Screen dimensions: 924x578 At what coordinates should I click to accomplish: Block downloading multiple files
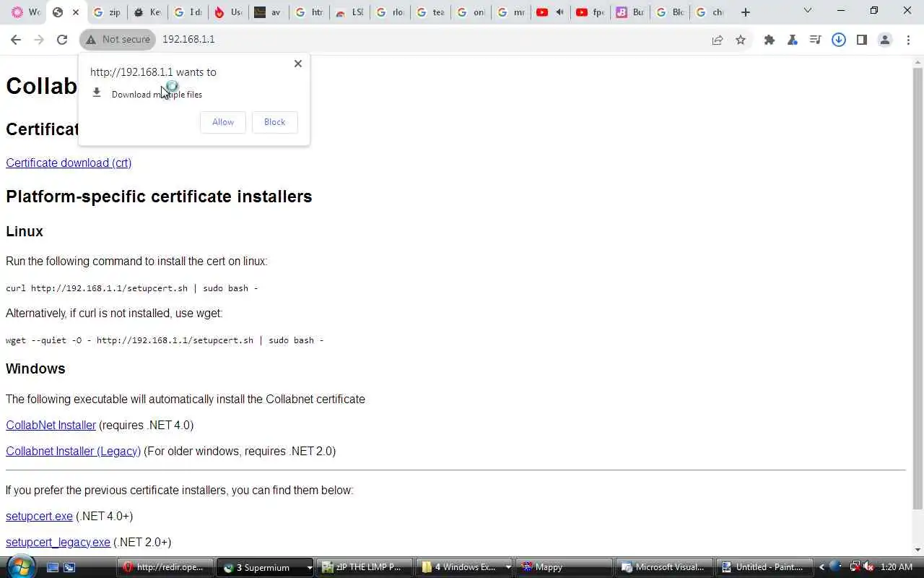(274, 122)
